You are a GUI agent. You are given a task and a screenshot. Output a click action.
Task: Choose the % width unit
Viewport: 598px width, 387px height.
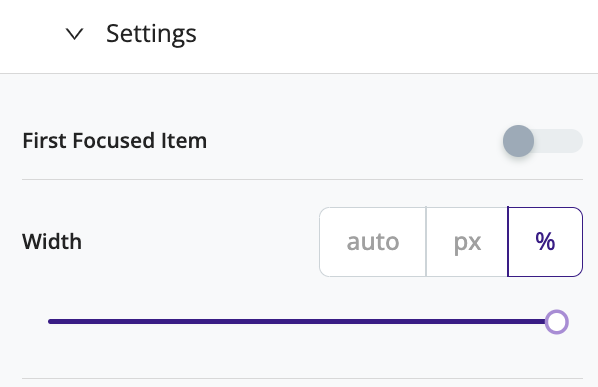[x=545, y=242]
